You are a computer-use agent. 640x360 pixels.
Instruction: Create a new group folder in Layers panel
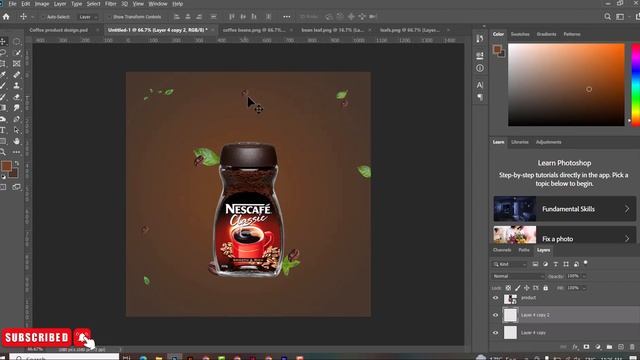pos(609,347)
